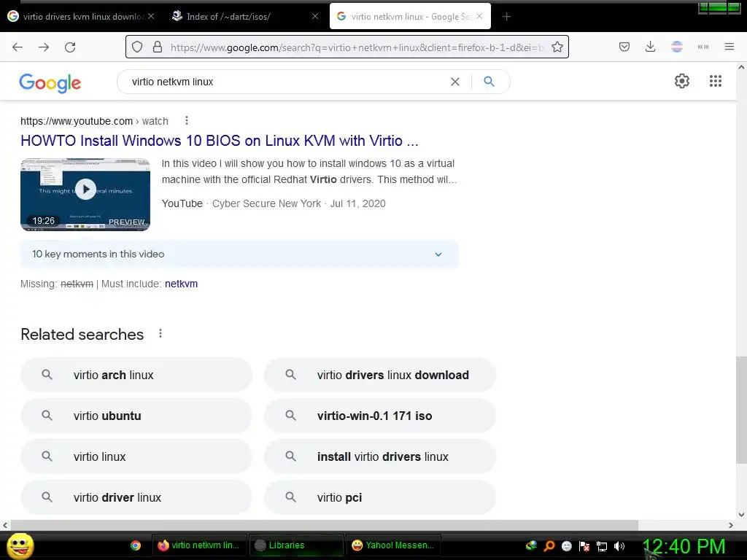Reload the current Google search page
747x560 pixels.
(x=70, y=47)
